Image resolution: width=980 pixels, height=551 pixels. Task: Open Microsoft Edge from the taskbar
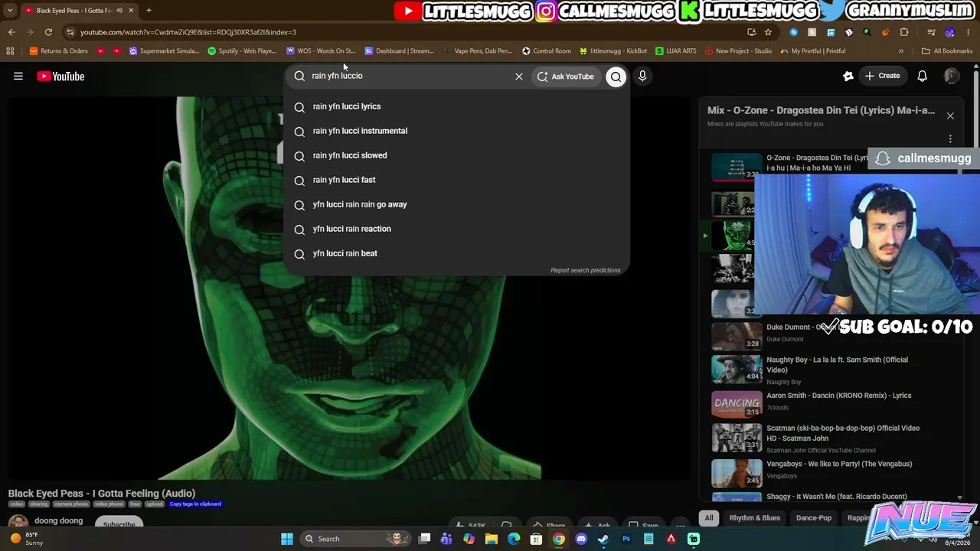point(514,539)
